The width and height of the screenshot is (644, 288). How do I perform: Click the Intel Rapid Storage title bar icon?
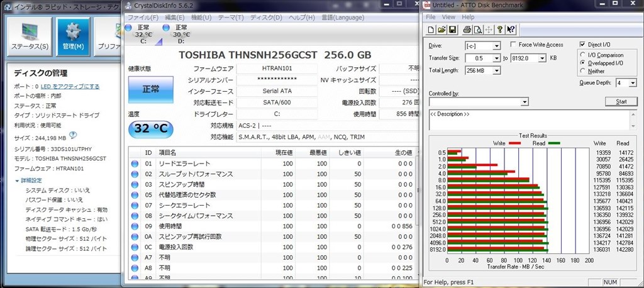click(x=6, y=7)
